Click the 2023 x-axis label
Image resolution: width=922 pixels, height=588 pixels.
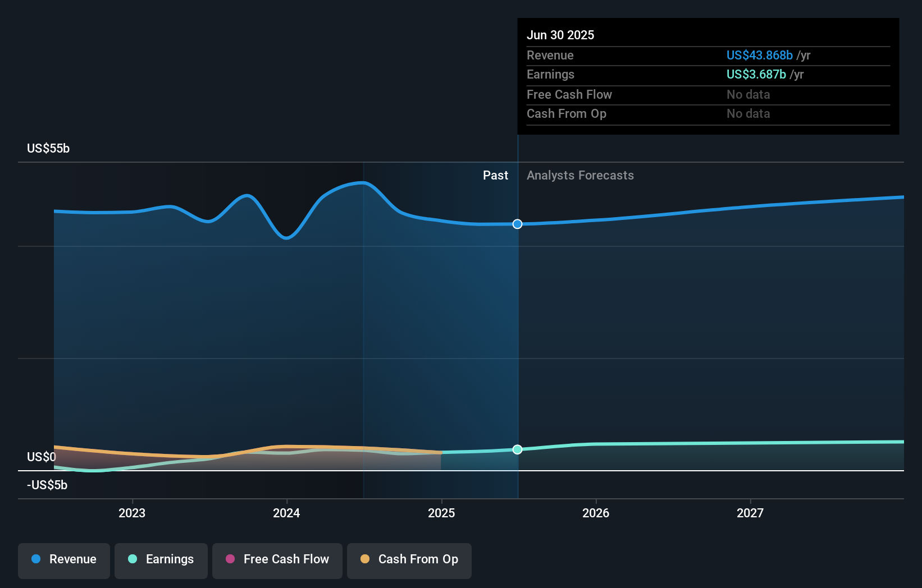[x=132, y=513]
